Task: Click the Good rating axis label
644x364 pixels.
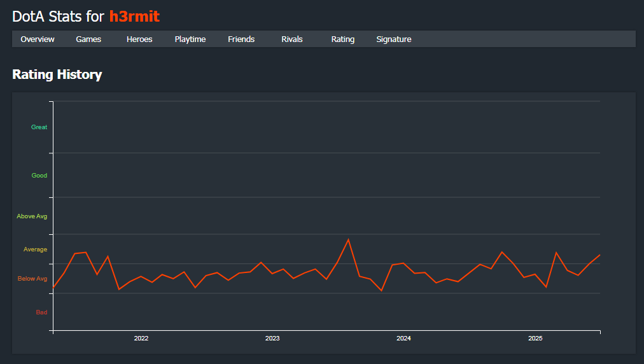Action: click(39, 176)
